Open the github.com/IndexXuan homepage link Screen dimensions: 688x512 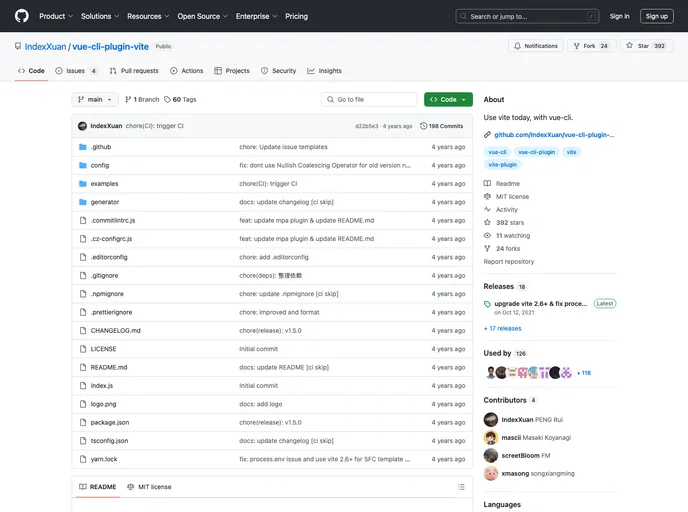click(554, 135)
